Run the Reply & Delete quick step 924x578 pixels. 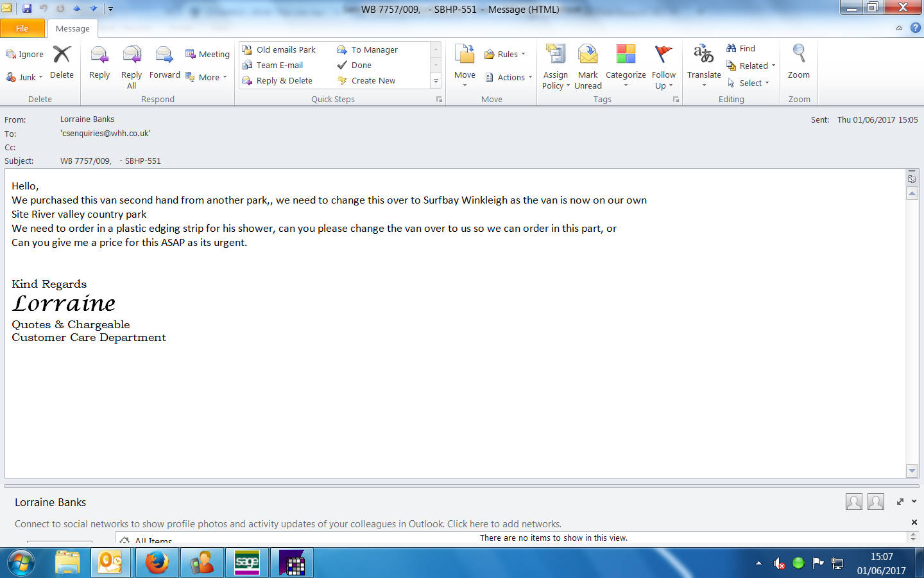click(277, 80)
